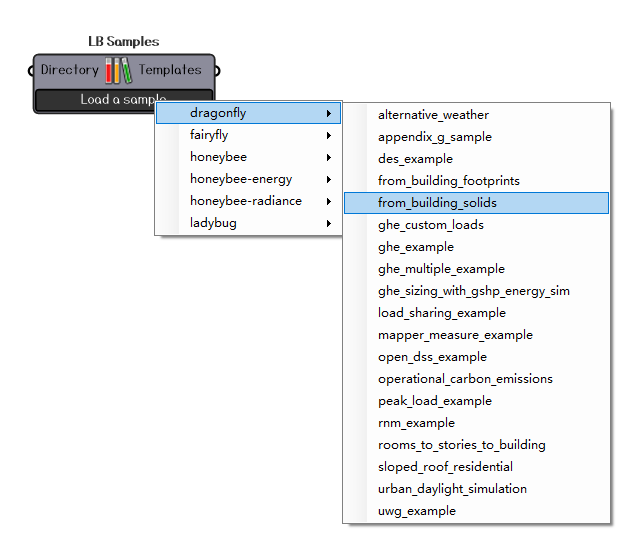Screen dimensions: 636x550
Task: Click the Templates output label
Action: pyautogui.click(x=170, y=70)
